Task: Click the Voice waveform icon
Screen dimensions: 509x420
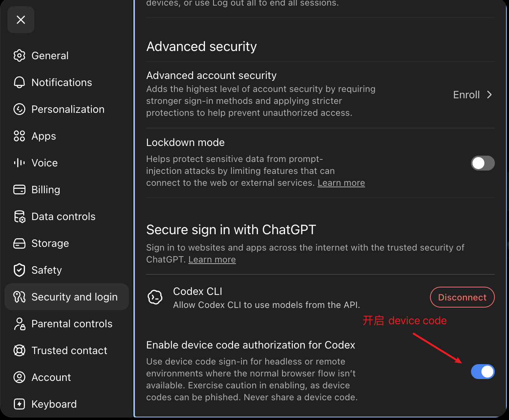Action: pyautogui.click(x=19, y=163)
